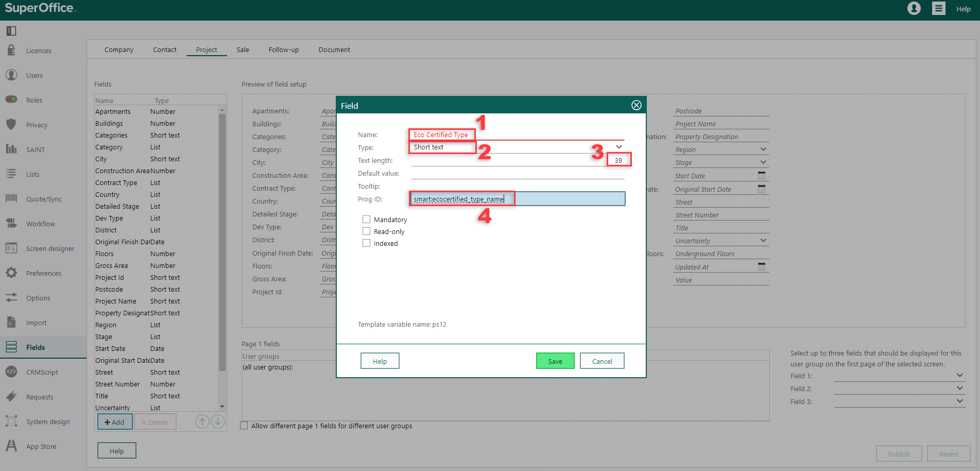Add a new field
Image resolution: width=980 pixels, height=471 pixels.
click(115, 422)
